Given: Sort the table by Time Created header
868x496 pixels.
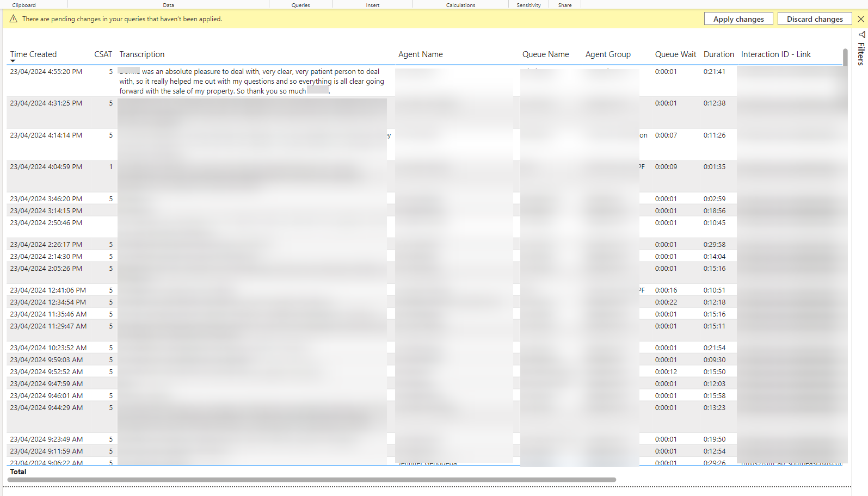Looking at the screenshot, I should (33, 54).
